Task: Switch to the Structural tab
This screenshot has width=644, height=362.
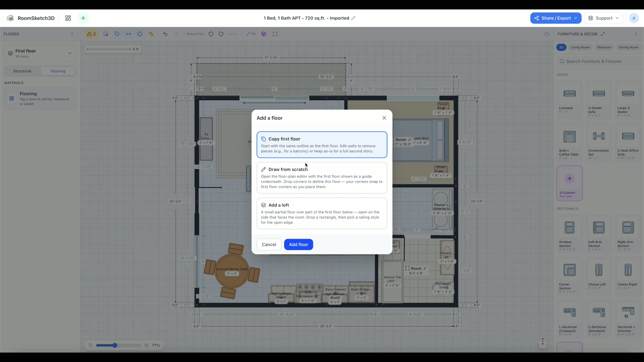Action: [22, 71]
